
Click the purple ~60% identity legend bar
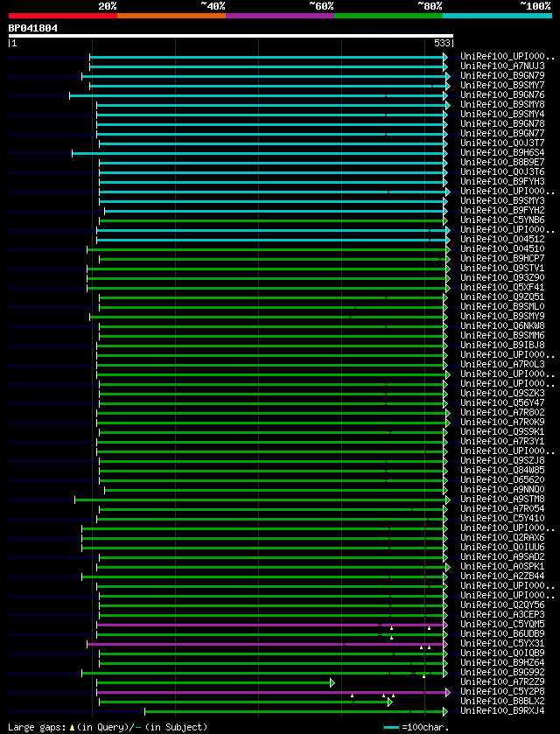(x=280, y=16)
